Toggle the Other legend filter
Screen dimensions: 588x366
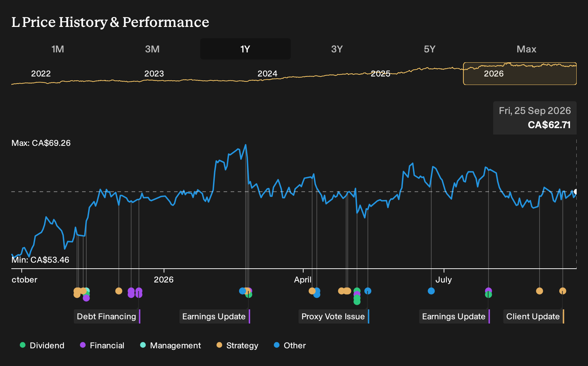[290, 345]
